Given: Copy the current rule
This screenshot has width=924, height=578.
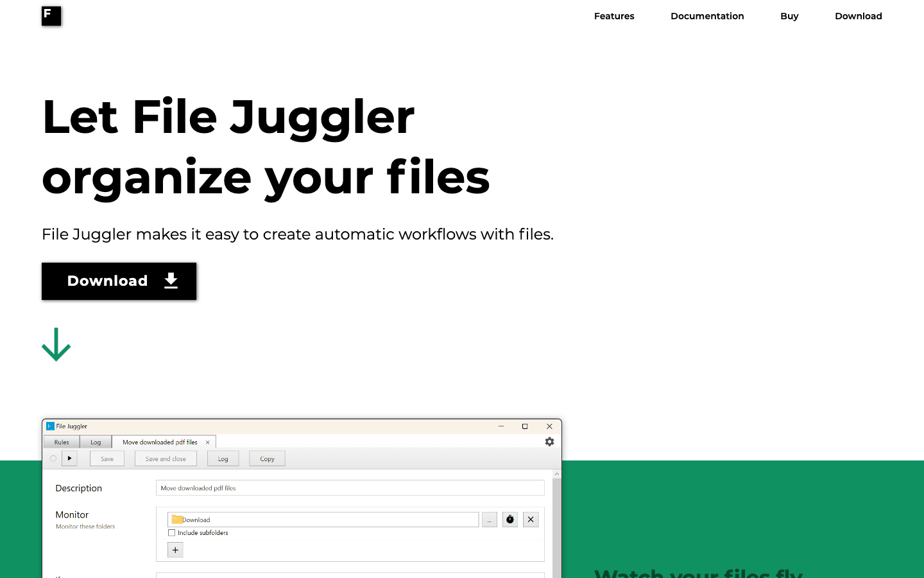Looking at the screenshot, I should pyautogui.click(x=267, y=458).
